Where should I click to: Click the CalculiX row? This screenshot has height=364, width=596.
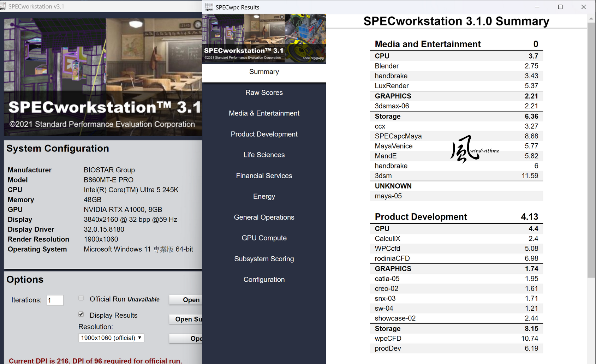point(457,239)
